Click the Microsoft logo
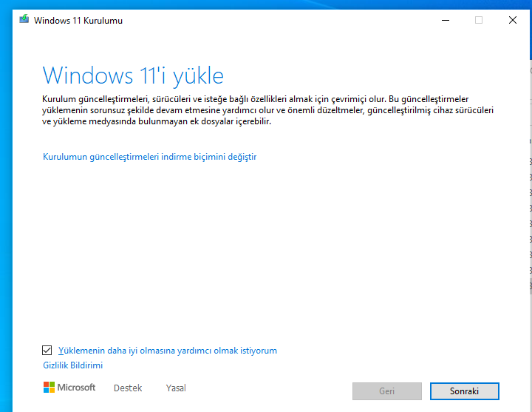The image size is (532, 412). coord(69,387)
